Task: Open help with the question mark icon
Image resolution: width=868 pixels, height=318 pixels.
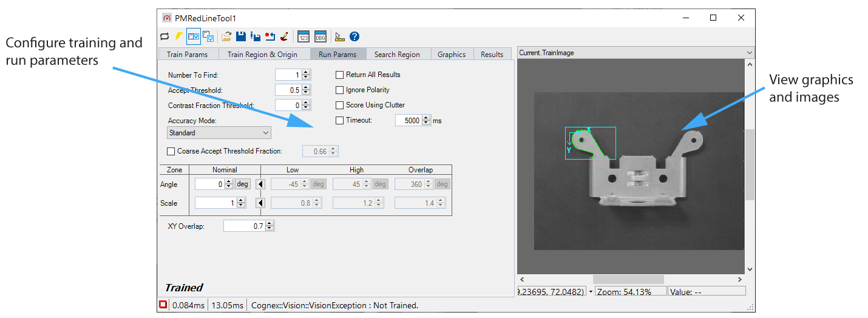Action: point(354,36)
